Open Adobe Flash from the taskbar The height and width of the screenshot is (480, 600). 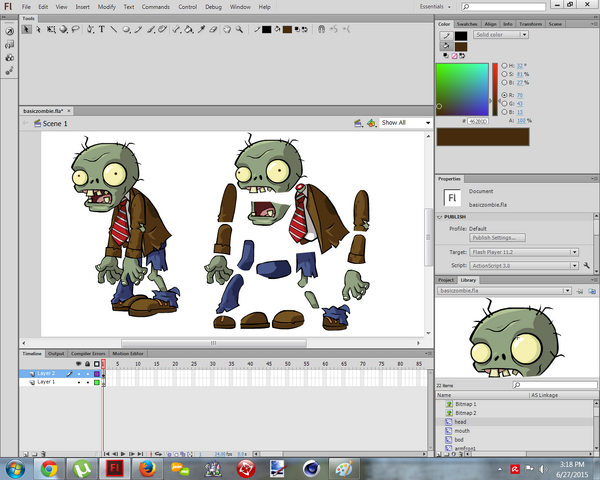pyautogui.click(x=114, y=469)
